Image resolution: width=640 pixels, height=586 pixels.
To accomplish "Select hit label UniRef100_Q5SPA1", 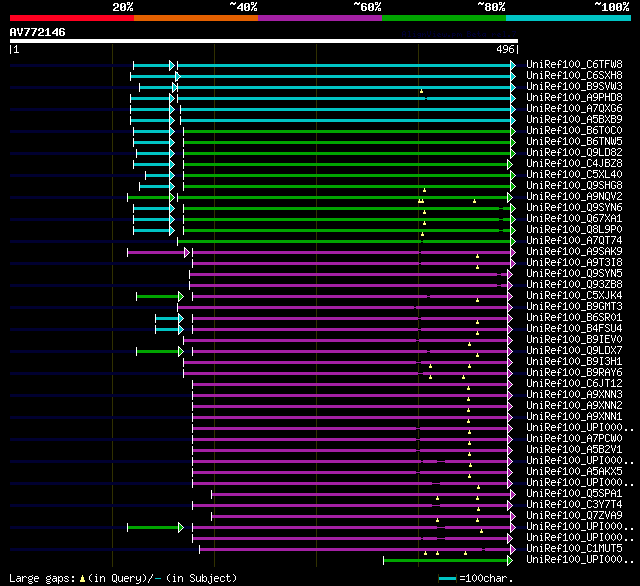I will [x=574, y=494].
